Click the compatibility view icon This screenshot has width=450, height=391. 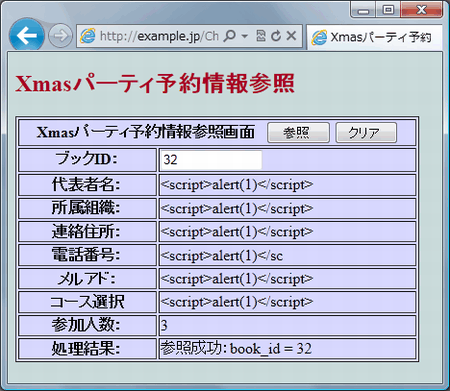point(261,35)
